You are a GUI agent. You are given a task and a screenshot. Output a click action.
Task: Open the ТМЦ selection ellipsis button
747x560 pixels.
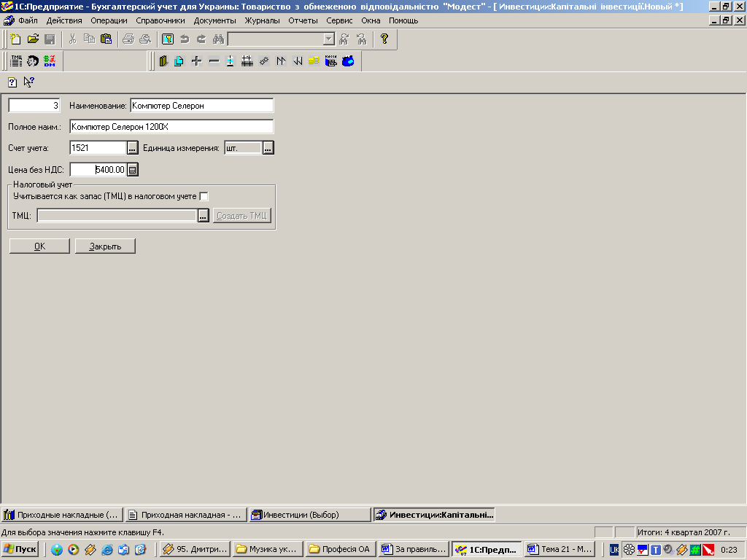[204, 216]
